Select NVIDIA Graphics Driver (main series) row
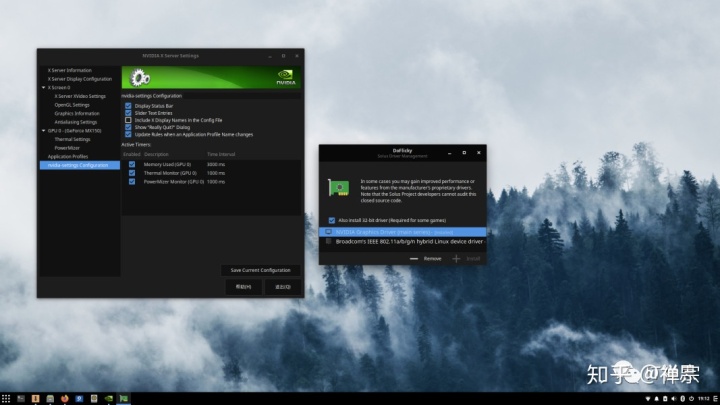This screenshot has height=405, width=720. point(403,232)
